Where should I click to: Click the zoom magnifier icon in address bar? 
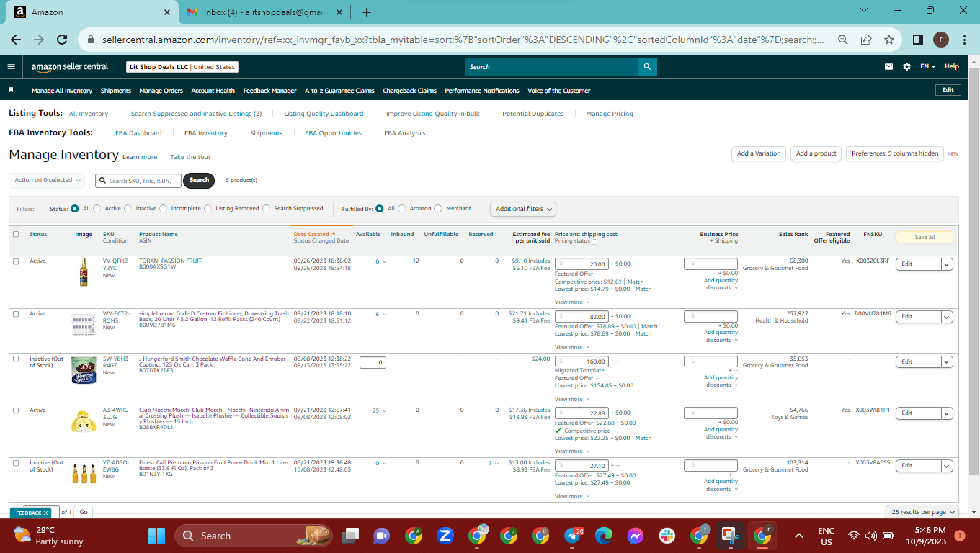[843, 40]
